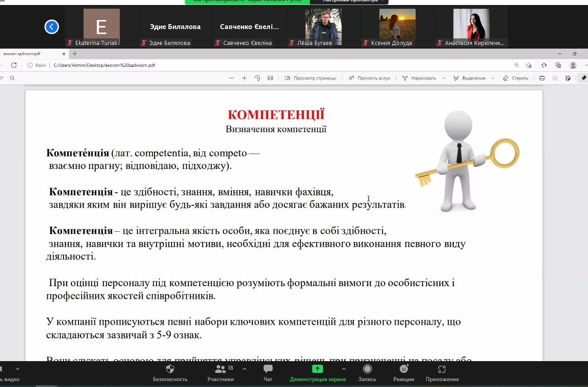The width and height of the screenshot is (588, 387).
Task: Switch to the екологі здібності.pdf tab
Action: tap(32, 54)
